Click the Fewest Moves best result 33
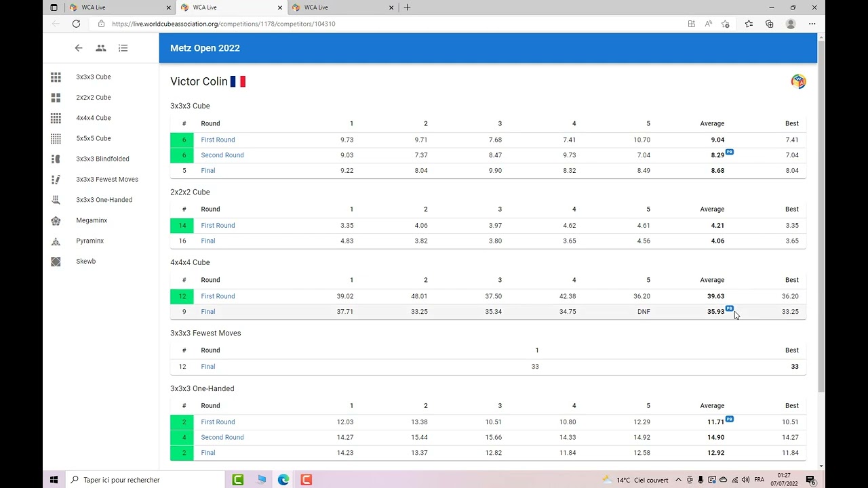Image resolution: width=868 pixels, height=488 pixels. coord(795,367)
